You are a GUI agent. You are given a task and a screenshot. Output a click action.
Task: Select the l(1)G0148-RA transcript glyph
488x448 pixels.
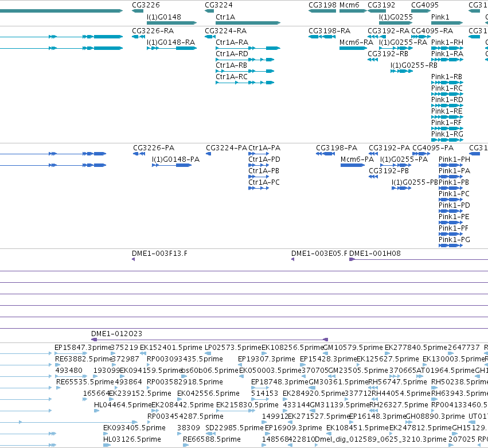tap(171, 48)
